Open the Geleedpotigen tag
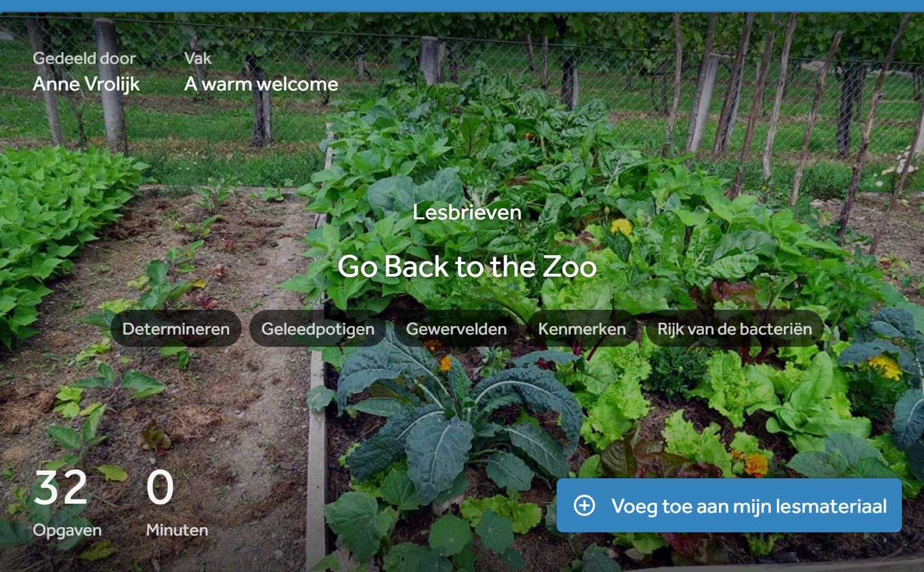This screenshot has height=572, width=924. pyautogui.click(x=318, y=329)
